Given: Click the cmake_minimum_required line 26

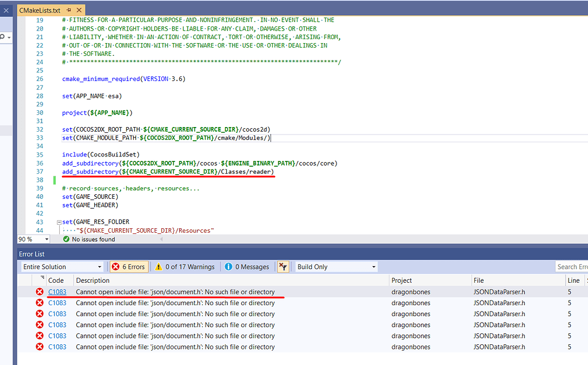Looking at the screenshot, I should 124,79.
